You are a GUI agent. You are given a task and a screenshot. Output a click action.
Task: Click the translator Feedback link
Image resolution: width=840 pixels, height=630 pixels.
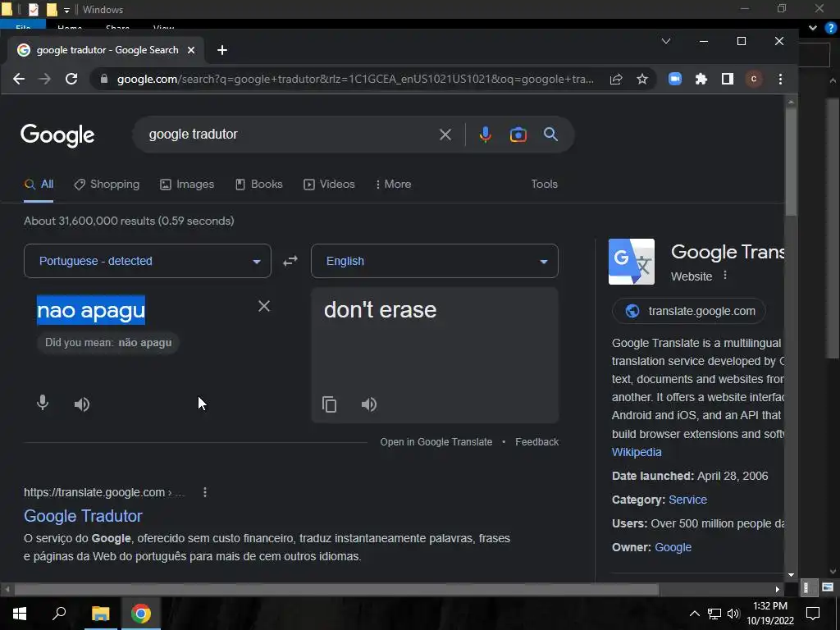tap(536, 442)
